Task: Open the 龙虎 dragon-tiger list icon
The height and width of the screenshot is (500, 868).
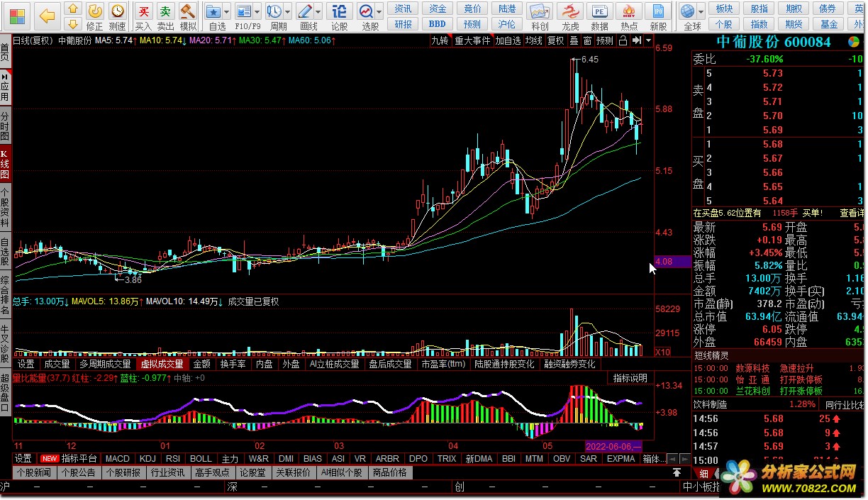Action: tap(570, 11)
